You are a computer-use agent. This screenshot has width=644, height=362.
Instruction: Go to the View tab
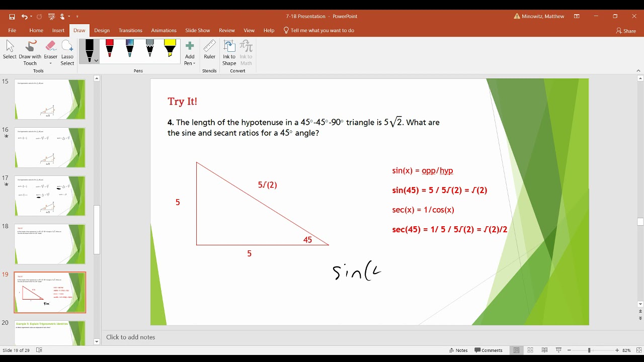click(x=249, y=30)
